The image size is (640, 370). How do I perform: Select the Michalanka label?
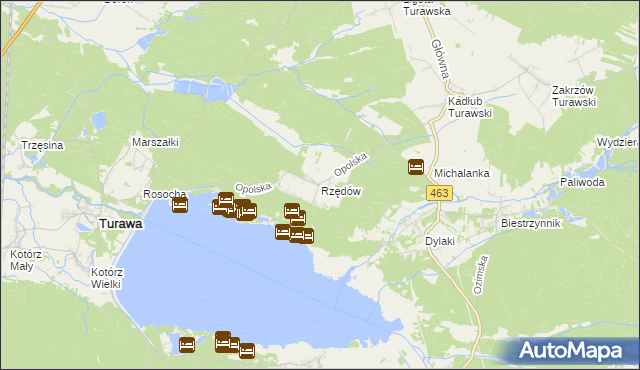pyautogui.click(x=462, y=173)
